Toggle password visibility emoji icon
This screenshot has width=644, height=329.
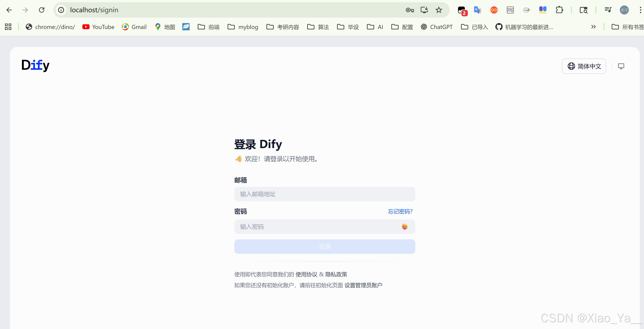(404, 227)
